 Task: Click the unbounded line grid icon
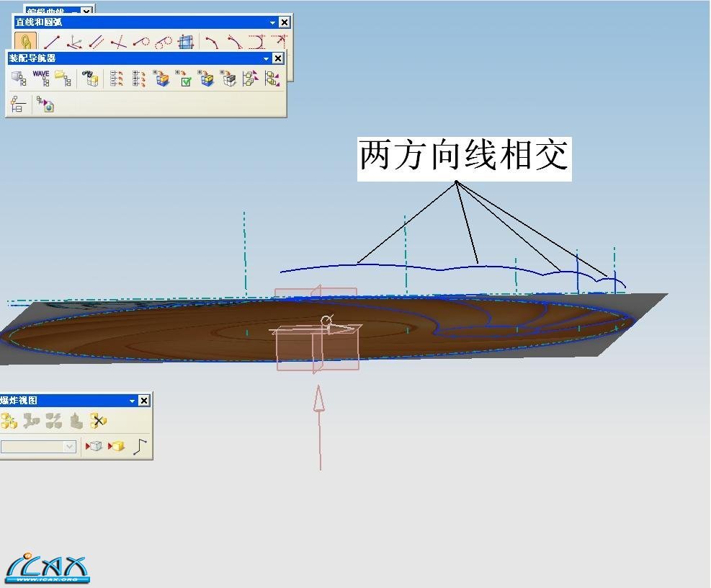(x=186, y=43)
